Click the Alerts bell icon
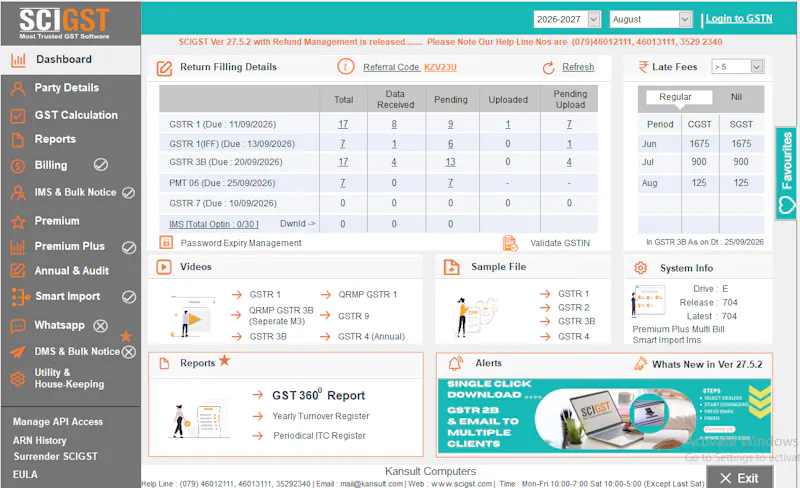This screenshot has width=800, height=488. (455, 363)
